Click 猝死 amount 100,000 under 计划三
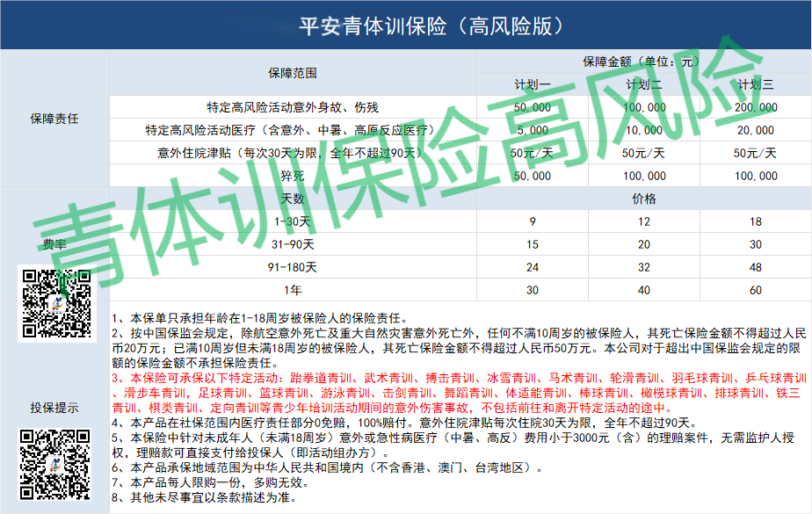The width and height of the screenshot is (812, 514). [756, 176]
